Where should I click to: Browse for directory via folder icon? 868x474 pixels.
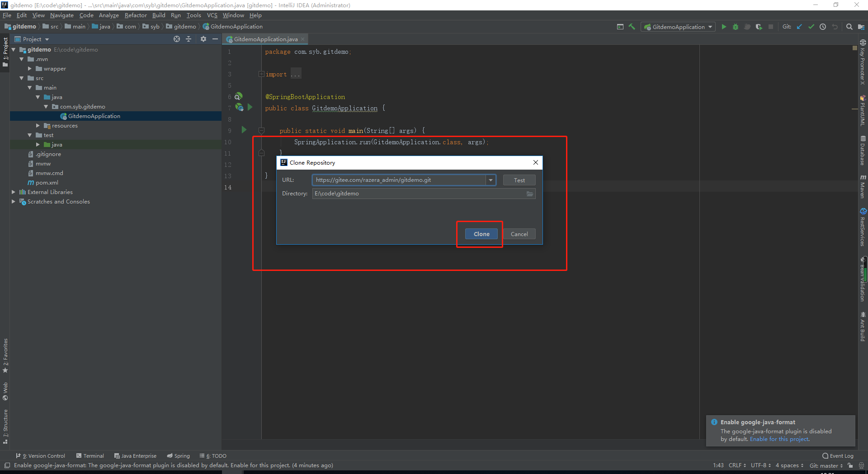[530, 194]
